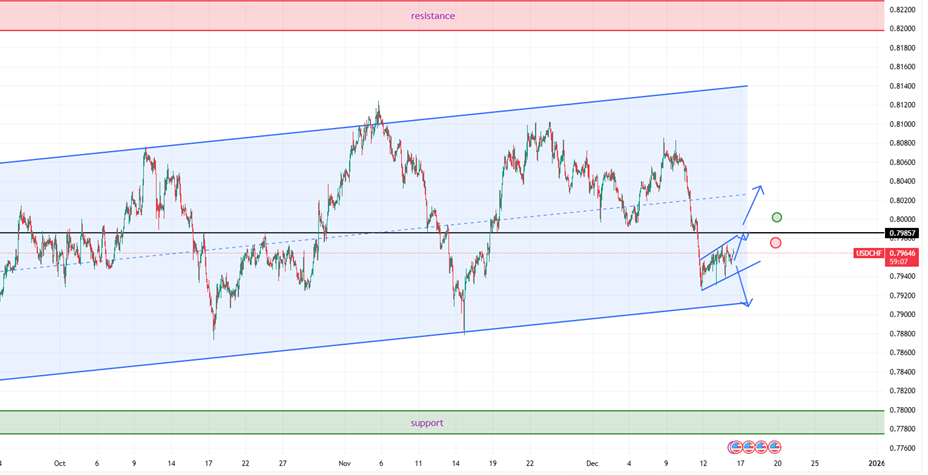The width and height of the screenshot is (928, 475).
Task: Click the red circle marker
Action: point(776,243)
